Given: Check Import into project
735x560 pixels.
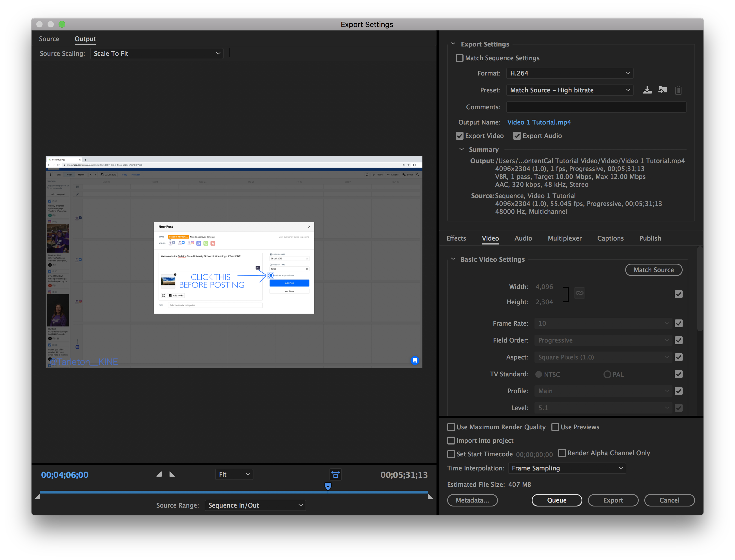Looking at the screenshot, I should click(451, 441).
